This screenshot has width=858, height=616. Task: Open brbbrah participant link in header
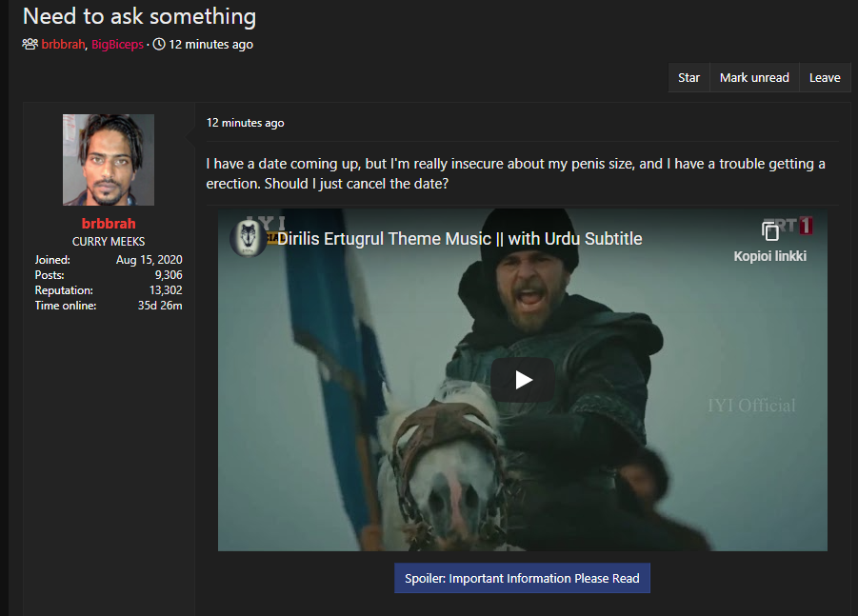click(64, 45)
